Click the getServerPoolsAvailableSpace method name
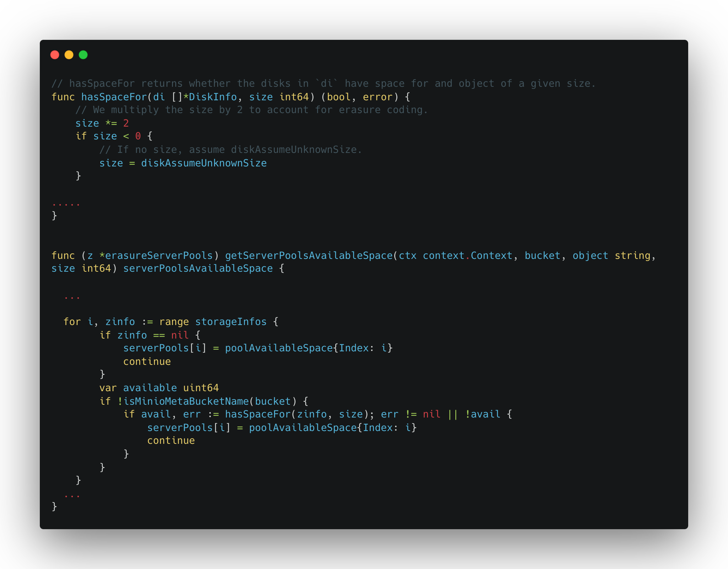Viewport: 728px width, 569px height. click(x=309, y=256)
